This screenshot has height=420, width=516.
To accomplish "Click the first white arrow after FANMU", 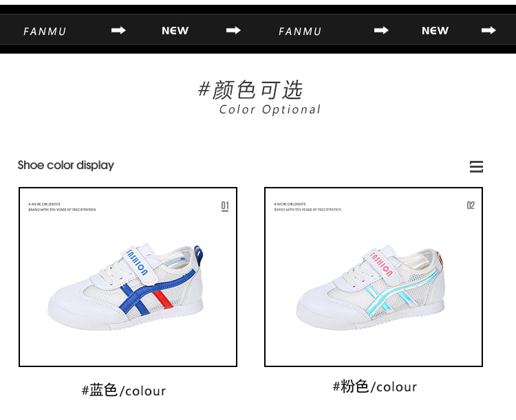I will [118, 30].
